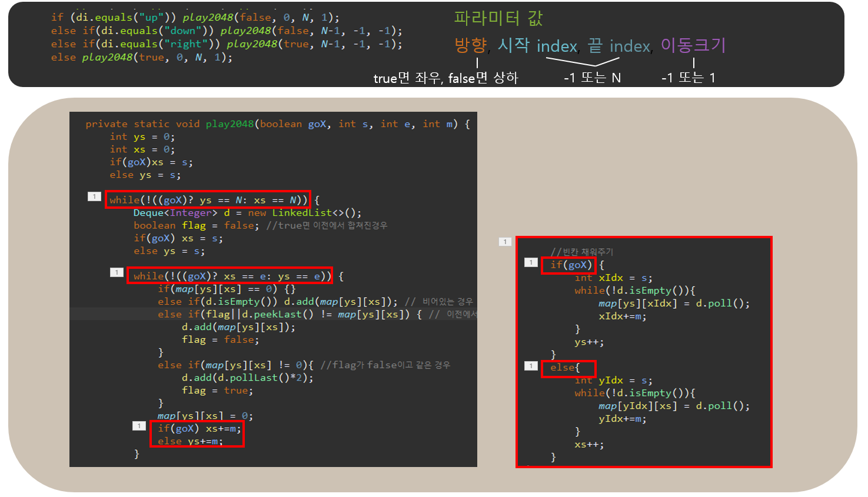Click the 'else if(map[ys][xs] != 0){' line
The image size is (868, 497).
[x=235, y=365]
